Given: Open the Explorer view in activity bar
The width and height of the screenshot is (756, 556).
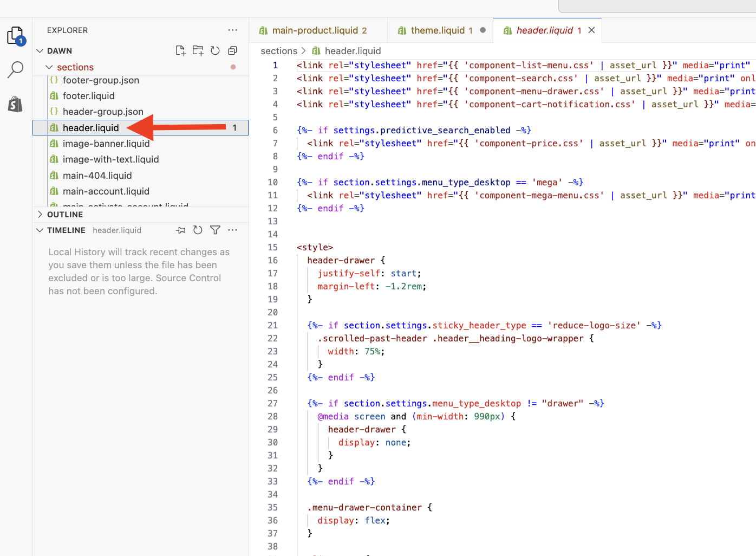Looking at the screenshot, I should tap(15, 36).
